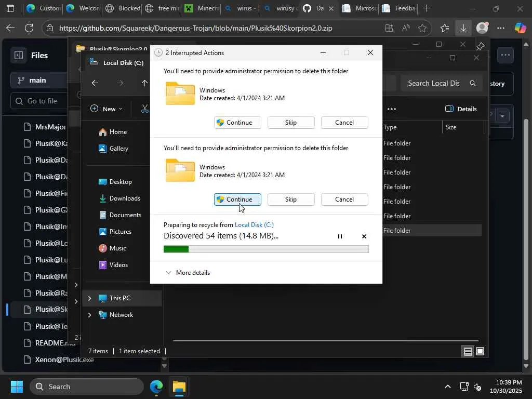This screenshot has height=399, width=532.
Task: Go back in File Explorer
Action: coord(95,83)
